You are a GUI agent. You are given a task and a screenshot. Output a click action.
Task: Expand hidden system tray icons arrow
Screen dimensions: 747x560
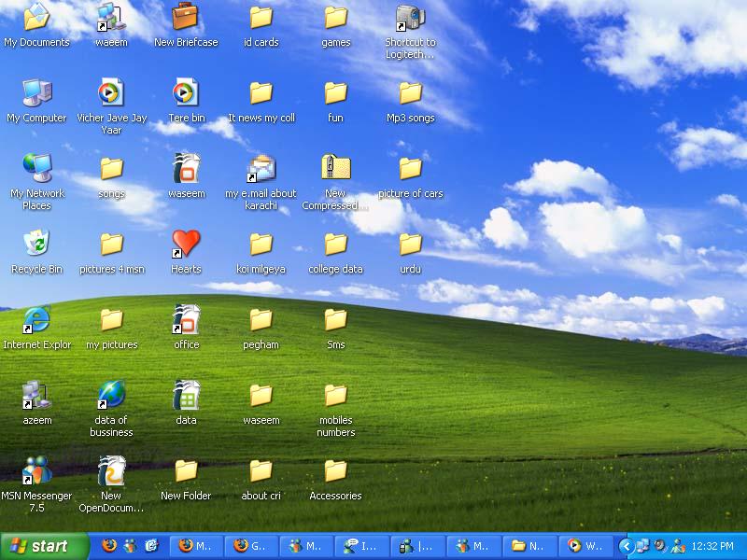(626, 546)
